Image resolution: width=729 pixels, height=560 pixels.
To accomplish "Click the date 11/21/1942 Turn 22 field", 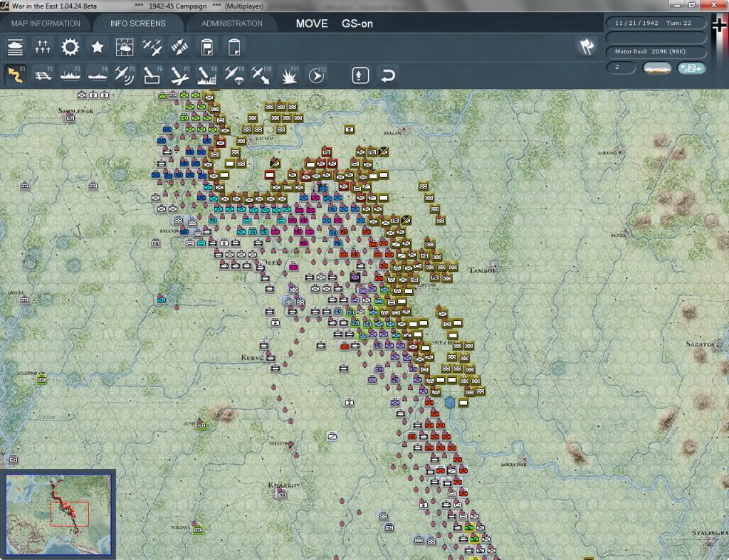I will coord(656,23).
